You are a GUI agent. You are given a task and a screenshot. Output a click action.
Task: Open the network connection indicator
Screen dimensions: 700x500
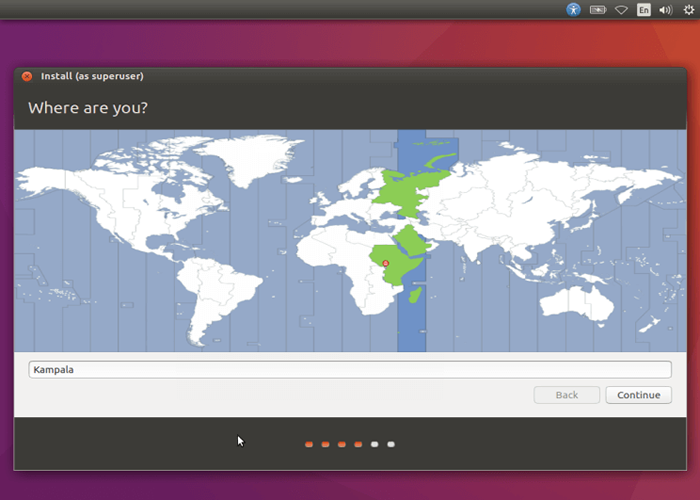click(x=621, y=9)
